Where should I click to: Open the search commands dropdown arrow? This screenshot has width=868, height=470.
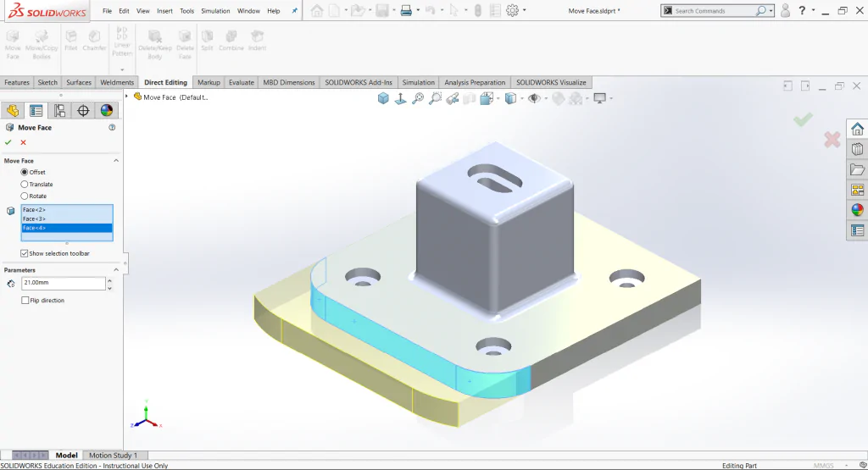click(x=771, y=10)
